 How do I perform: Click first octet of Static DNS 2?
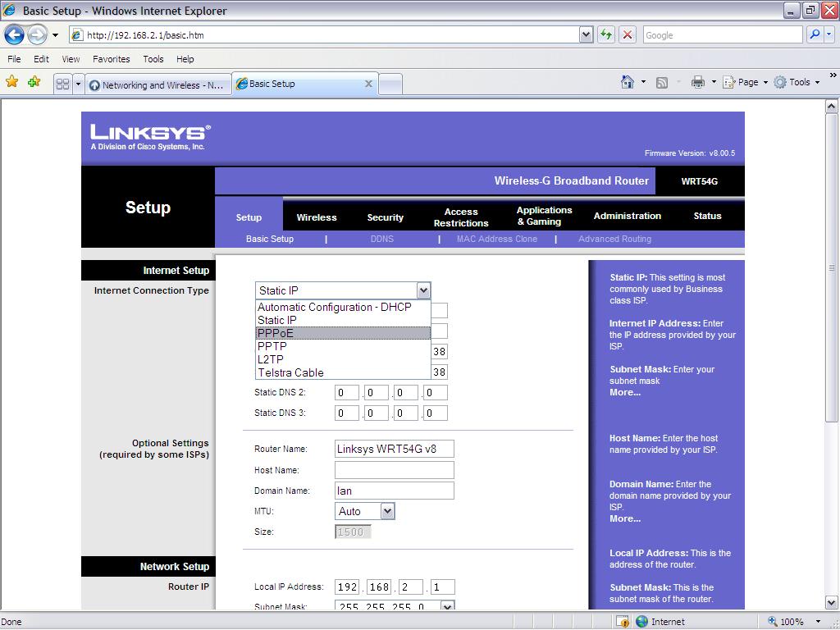click(347, 393)
